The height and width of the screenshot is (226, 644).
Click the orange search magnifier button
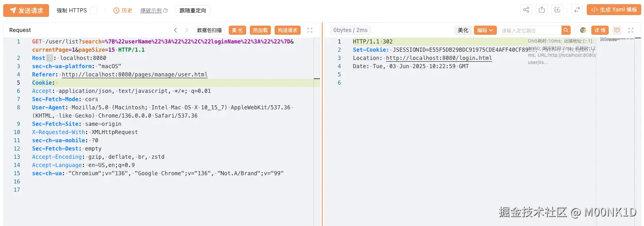567,30
